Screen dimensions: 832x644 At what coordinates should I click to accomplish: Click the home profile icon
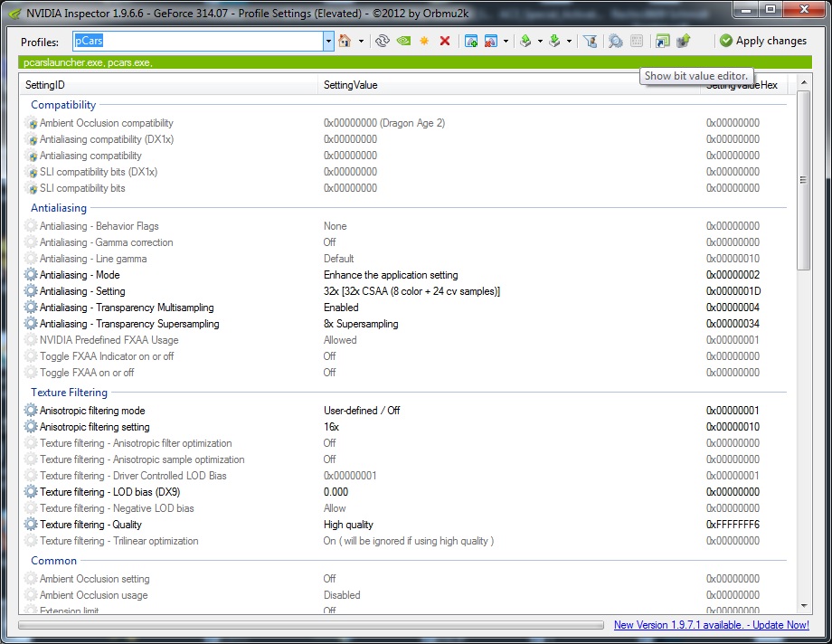345,41
